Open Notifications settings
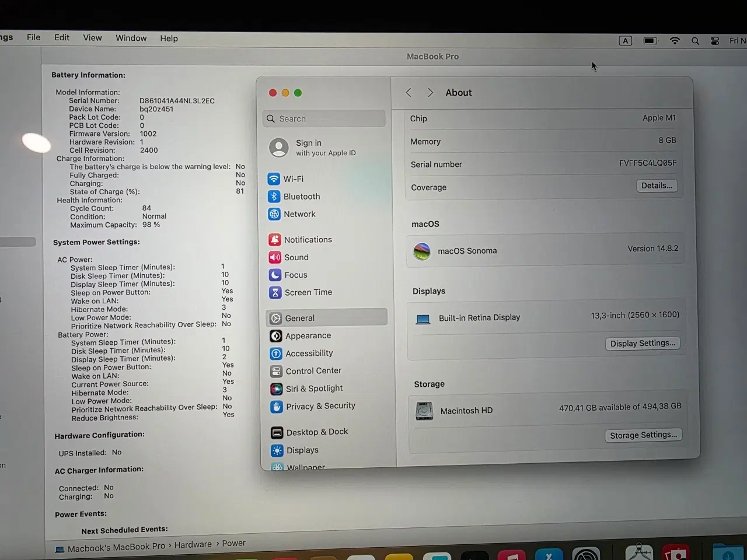747x560 pixels. click(308, 239)
